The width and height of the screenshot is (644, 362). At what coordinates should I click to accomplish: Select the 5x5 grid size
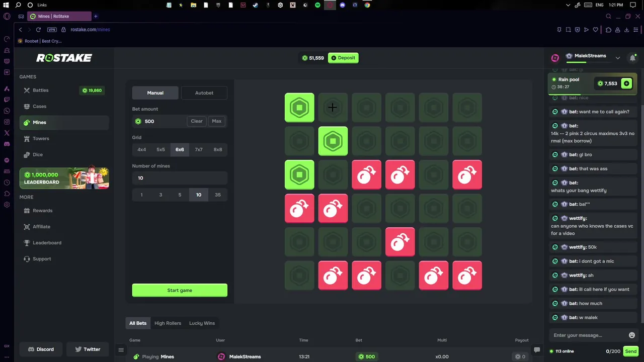click(x=160, y=150)
